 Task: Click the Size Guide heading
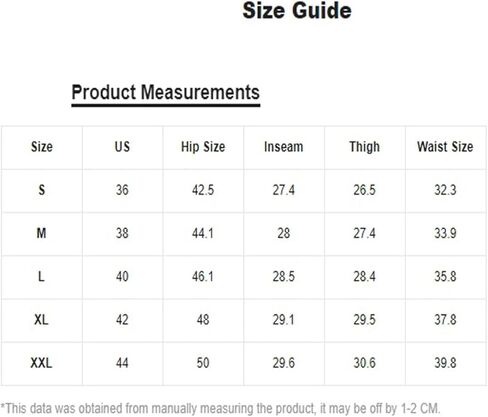[x=297, y=10]
